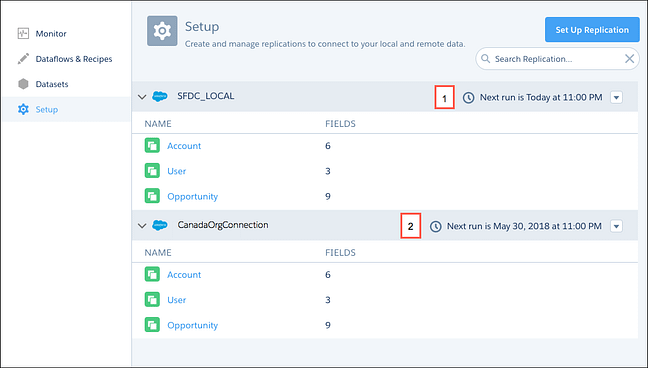Open User object under CanadaOrgConnection

pos(176,300)
